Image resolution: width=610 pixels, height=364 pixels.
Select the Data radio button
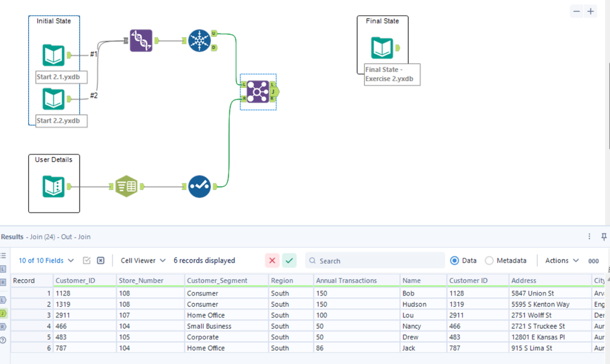click(x=454, y=261)
